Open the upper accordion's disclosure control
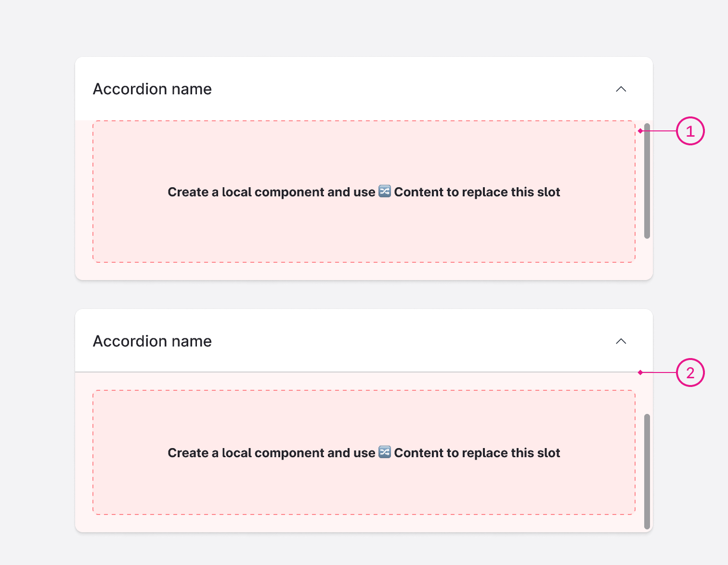The height and width of the screenshot is (565, 728). coord(621,89)
